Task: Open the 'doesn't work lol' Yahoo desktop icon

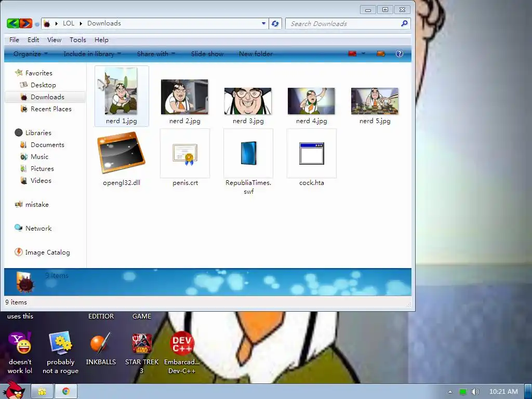Action: [20, 343]
